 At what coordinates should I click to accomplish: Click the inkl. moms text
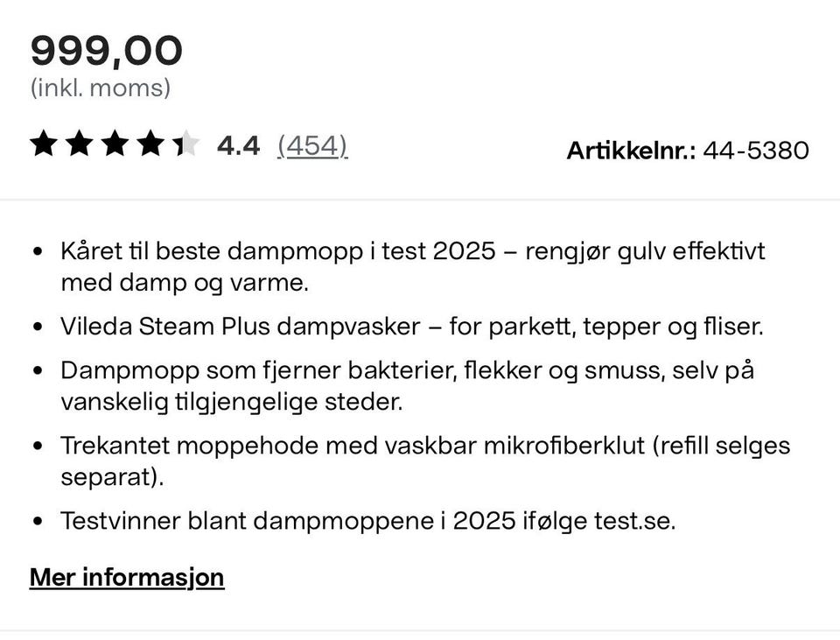click(x=100, y=88)
